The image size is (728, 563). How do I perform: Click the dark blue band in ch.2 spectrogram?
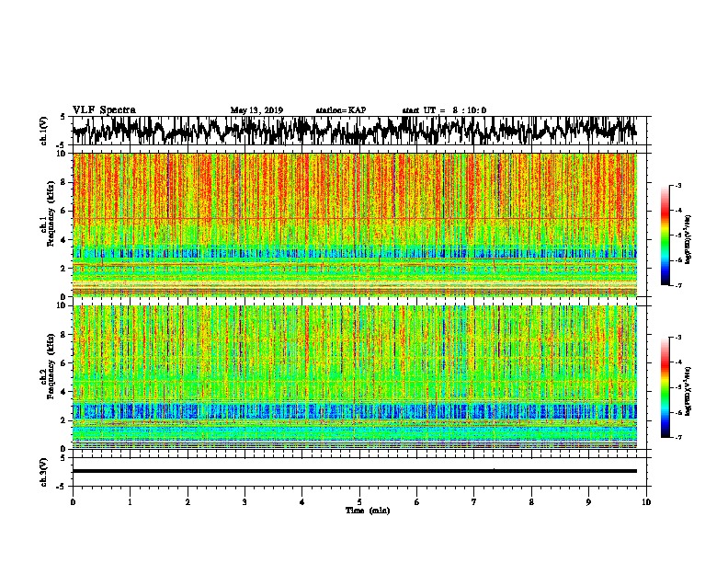pyautogui.click(x=355, y=411)
